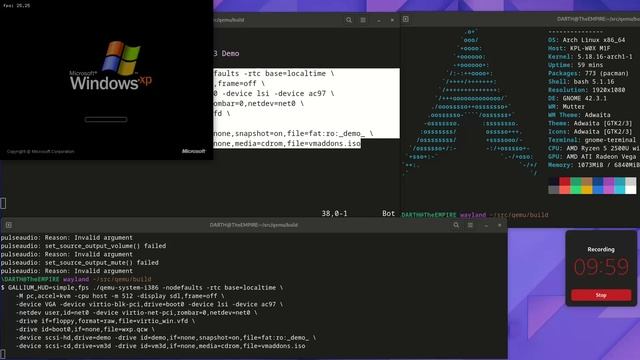This screenshot has width=640, height=360.
Task: Click 'OS: Arch Linux x86_64' line
Action: tap(586, 40)
